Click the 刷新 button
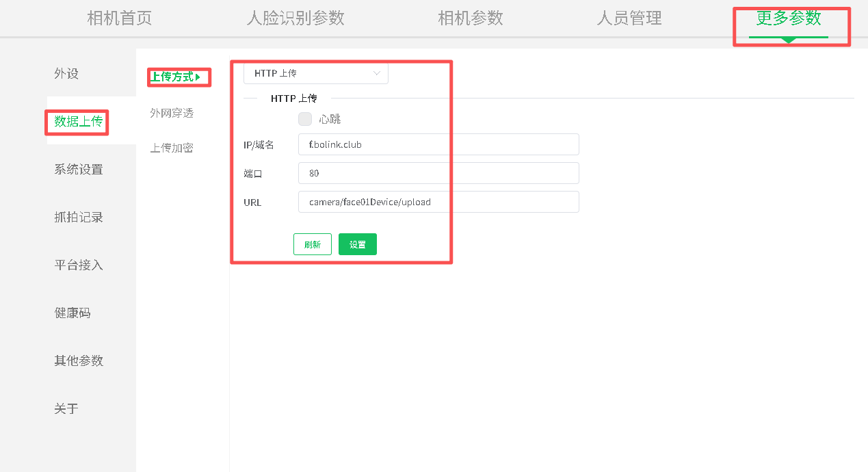The height and width of the screenshot is (472, 868). (x=313, y=244)
